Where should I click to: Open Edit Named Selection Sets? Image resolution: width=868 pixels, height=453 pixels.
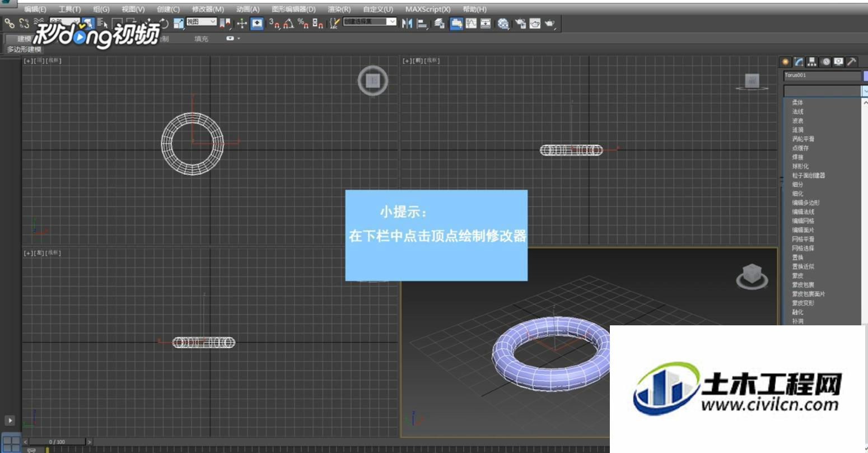coord(334,23)
